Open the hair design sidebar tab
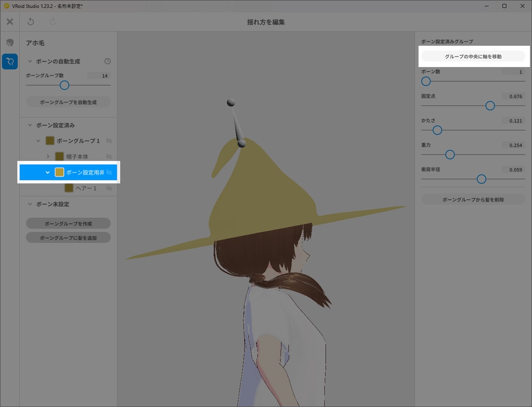 (10, 43)
